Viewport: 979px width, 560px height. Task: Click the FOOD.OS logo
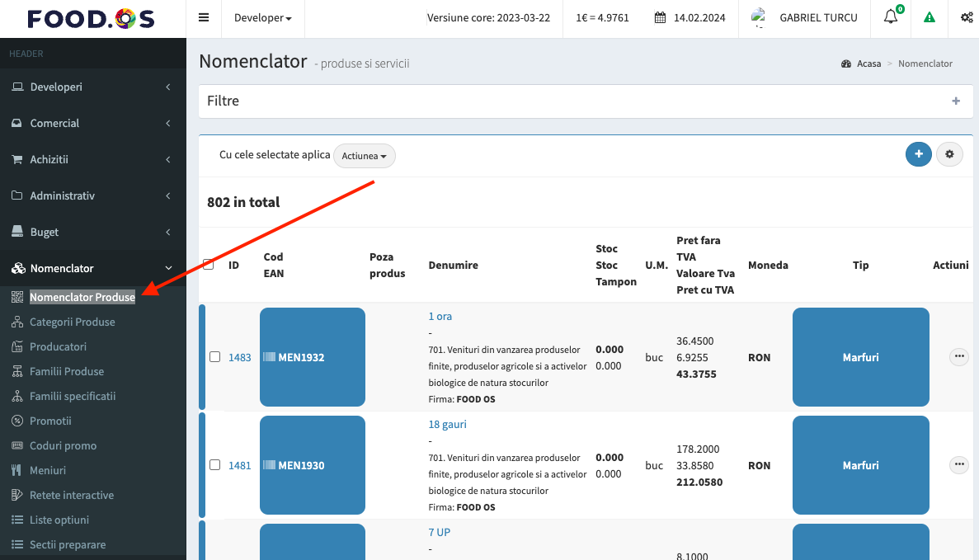tap(92, 19)
